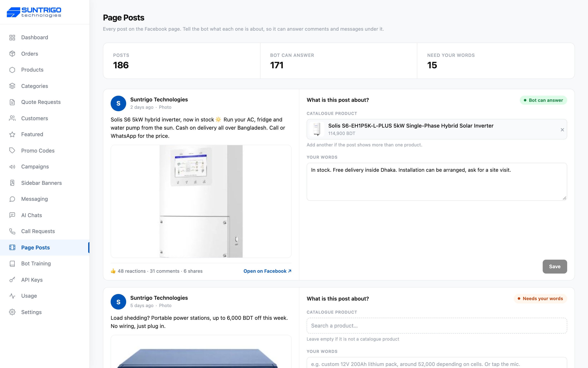Save the Solis post description
This screenshot has height=368, width=588.
[x=555, y=267]
